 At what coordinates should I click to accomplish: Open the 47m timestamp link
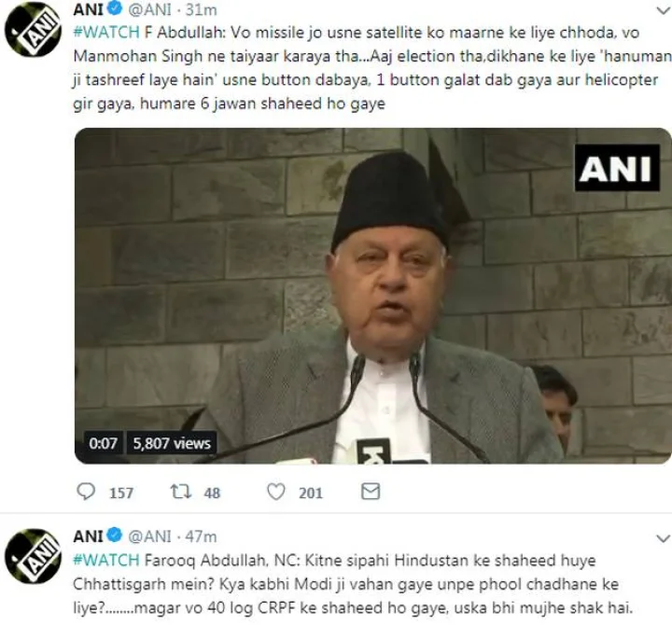pyautogui.click(x=201, y=535)
